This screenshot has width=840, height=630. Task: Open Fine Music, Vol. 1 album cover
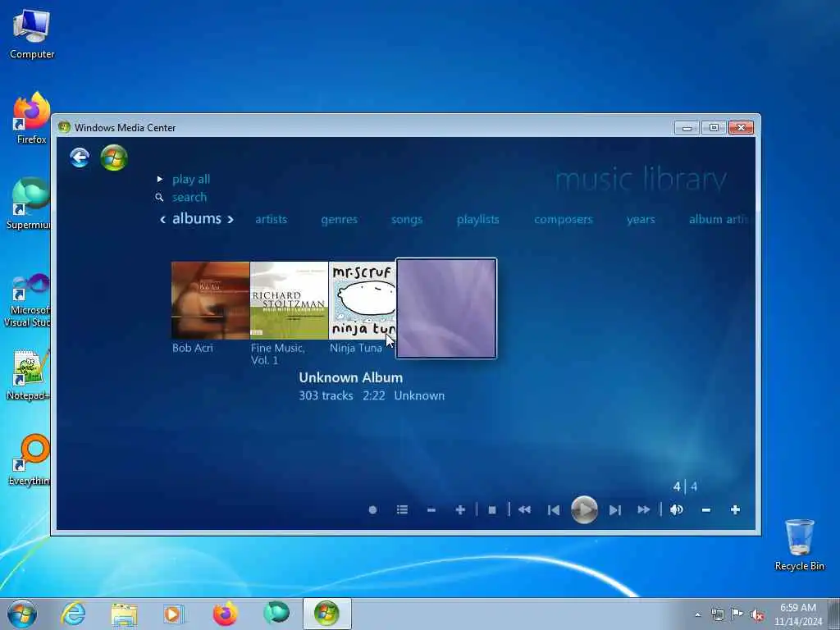[x=290, y=300]
